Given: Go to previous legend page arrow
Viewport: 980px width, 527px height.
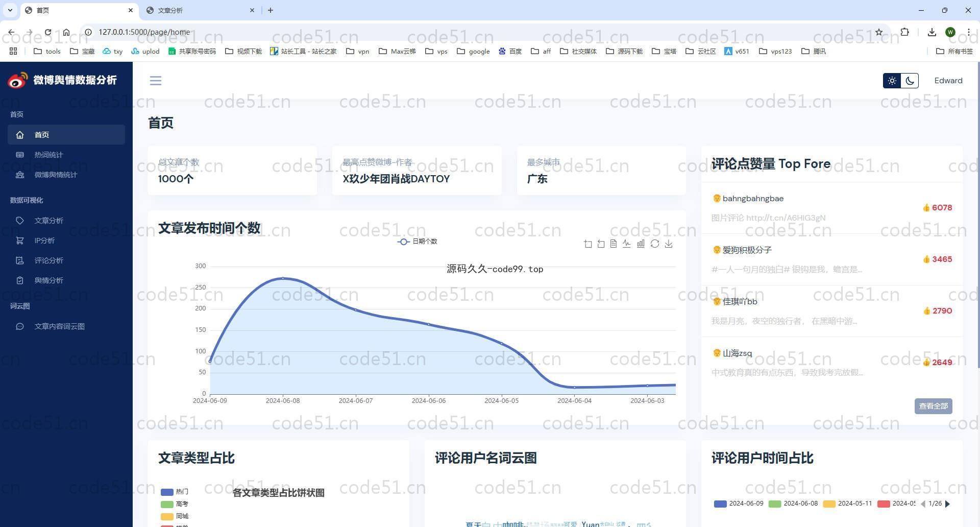Looking at the screenshot, I should 923,504.
